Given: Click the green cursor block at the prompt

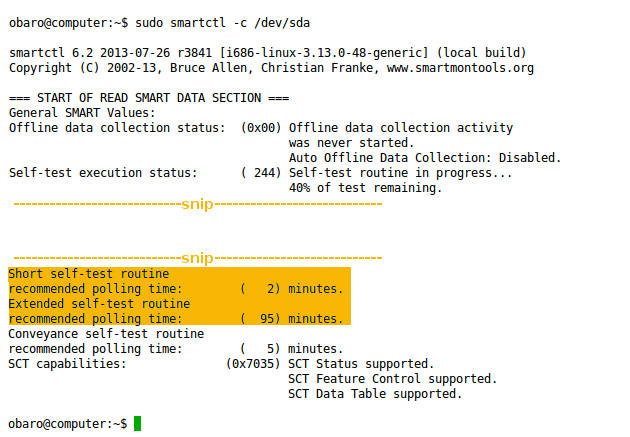Looking at the screenshot, I should (x=137, y=424).
